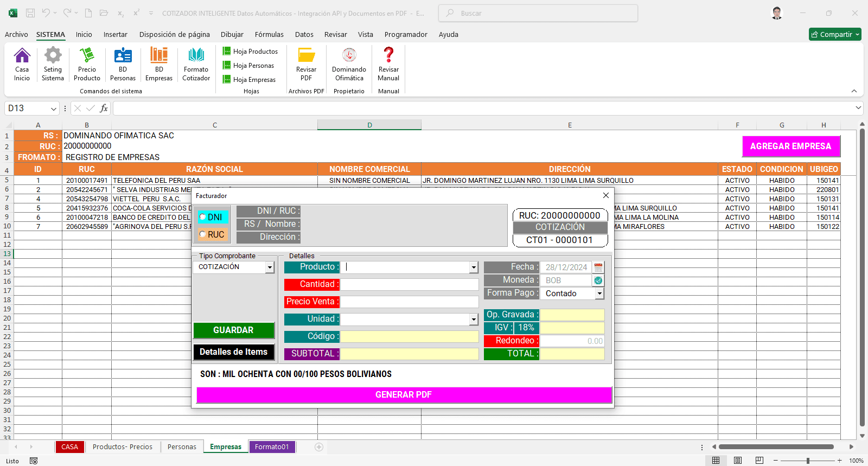Click the AGREGAR EMPRESA button
868x466 pixels.
790,146
